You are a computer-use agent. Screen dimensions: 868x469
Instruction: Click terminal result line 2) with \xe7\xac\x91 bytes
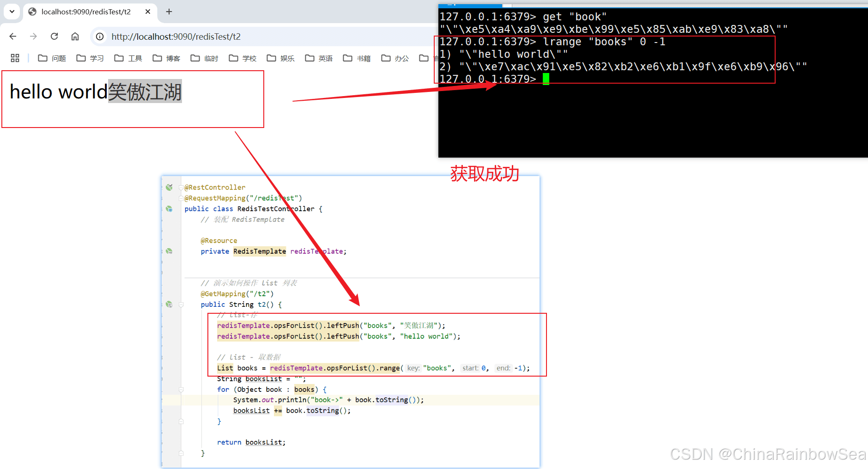point(623,67)
